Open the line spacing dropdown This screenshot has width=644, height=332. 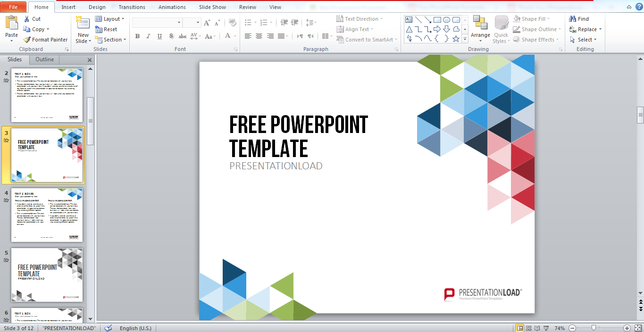(310, 22)
